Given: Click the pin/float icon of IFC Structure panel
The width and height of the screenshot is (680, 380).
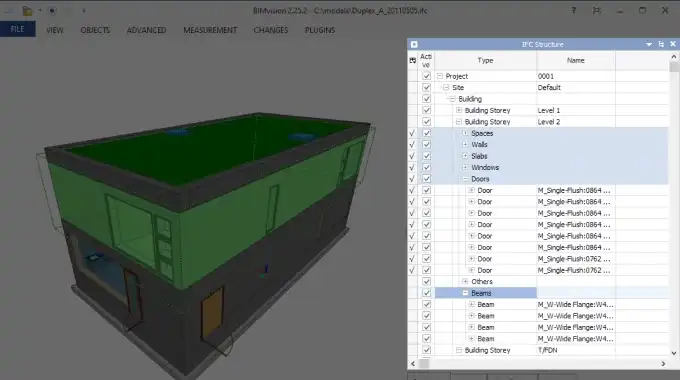Looking at the screenshot, I should coord(661,44).
